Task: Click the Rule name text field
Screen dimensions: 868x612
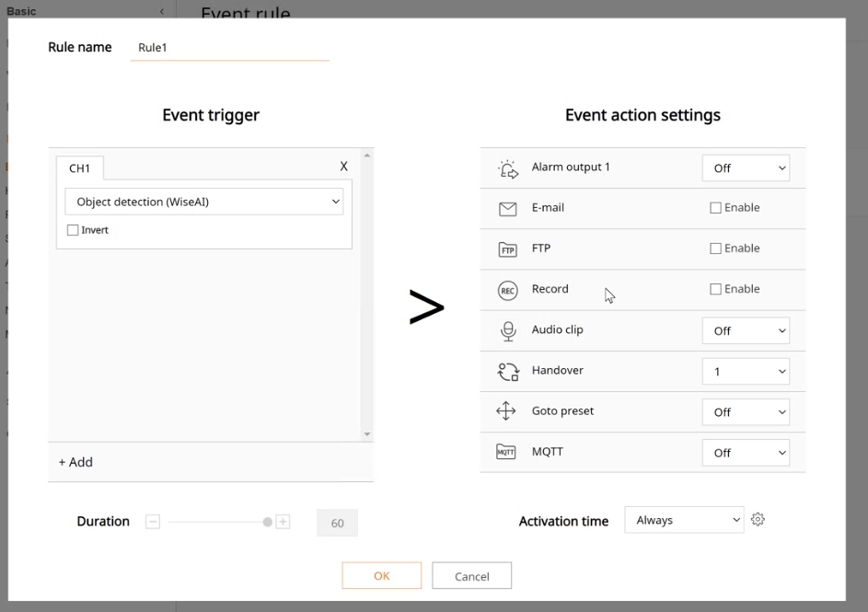Action: 229,48
